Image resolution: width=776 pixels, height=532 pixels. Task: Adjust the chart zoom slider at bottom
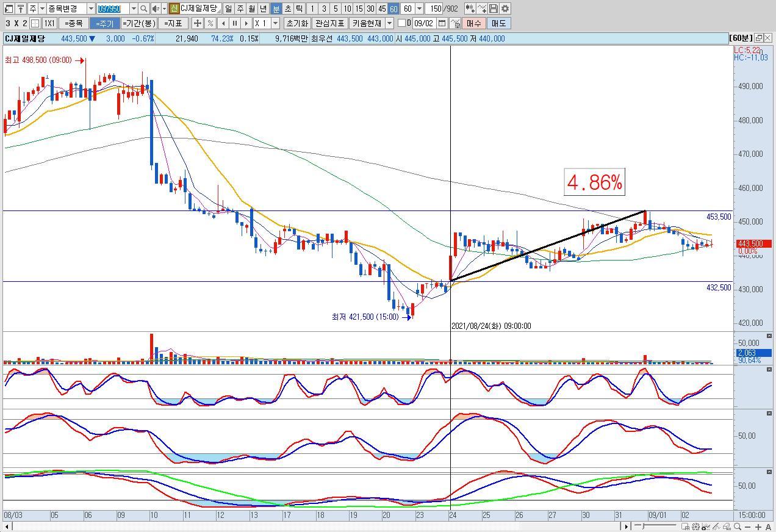655,526
